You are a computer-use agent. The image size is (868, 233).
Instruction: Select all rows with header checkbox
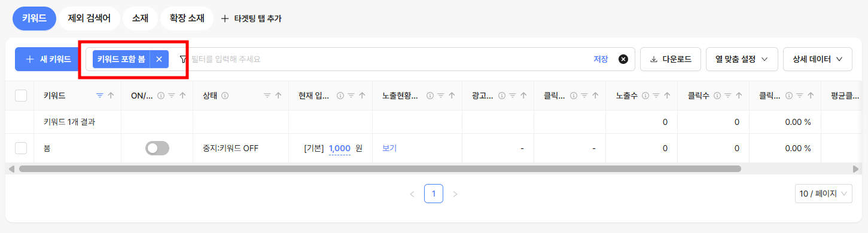[21, 96]
